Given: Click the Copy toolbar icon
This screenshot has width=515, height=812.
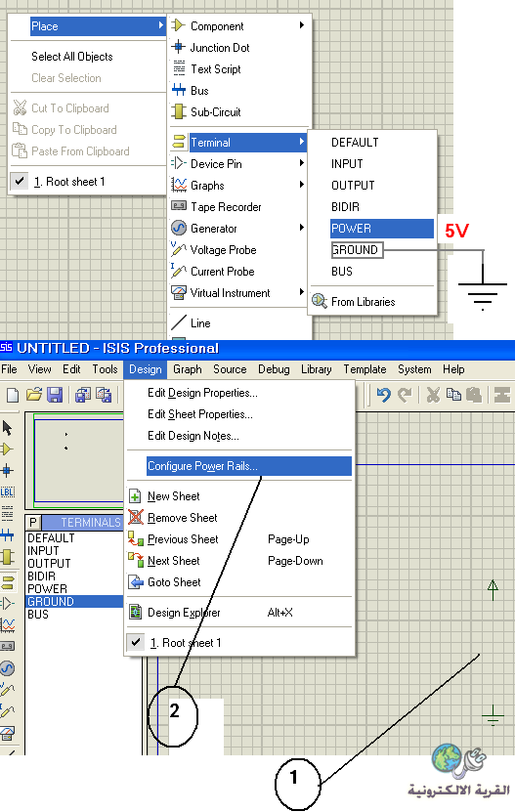Looking at the screenshot, I should [x=453, y=395].
